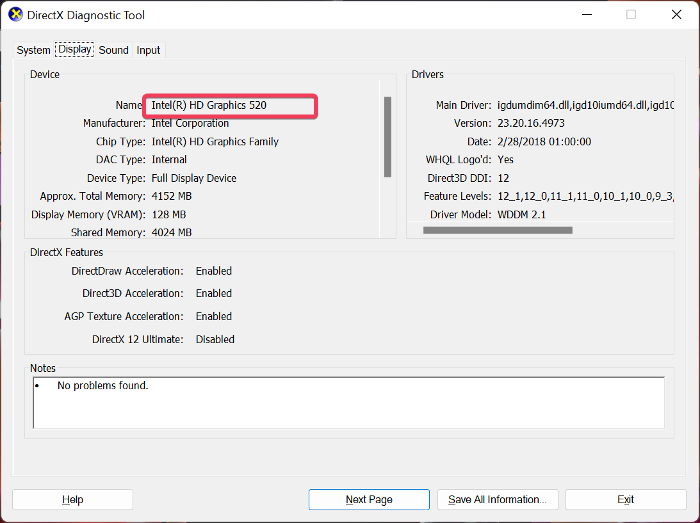Click the Device panel vertical scrollbar
700x523 pixels.
pos(387,136)
